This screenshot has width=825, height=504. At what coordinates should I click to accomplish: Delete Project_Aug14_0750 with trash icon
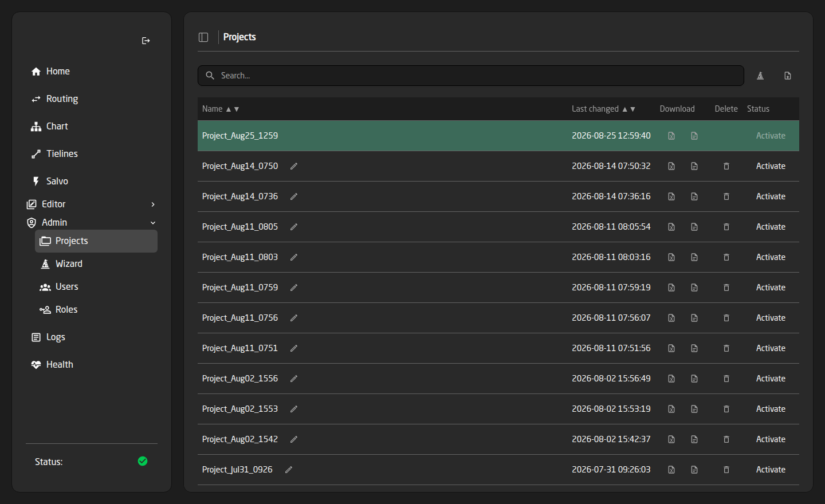[726, 166]
